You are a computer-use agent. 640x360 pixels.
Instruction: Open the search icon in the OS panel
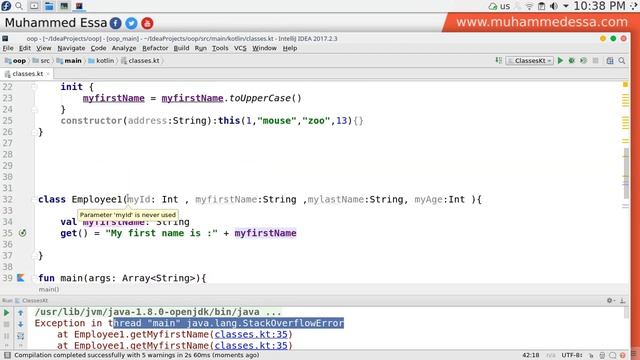[x=19, y=6]
